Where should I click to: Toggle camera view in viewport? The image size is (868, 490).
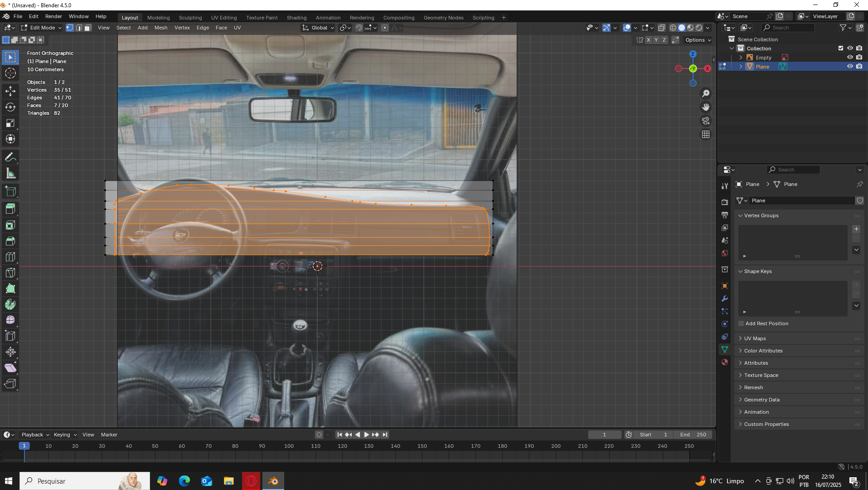706,121
